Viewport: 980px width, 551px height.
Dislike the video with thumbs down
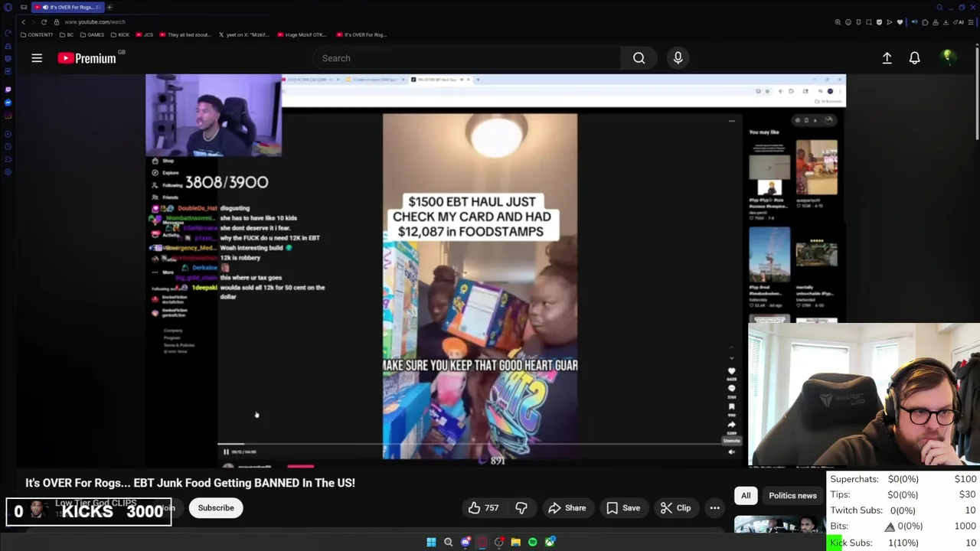pyautogui.click(x=521, y=508)
